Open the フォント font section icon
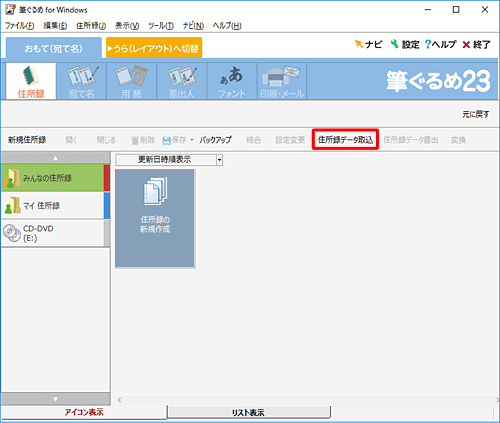 point(232,81)
